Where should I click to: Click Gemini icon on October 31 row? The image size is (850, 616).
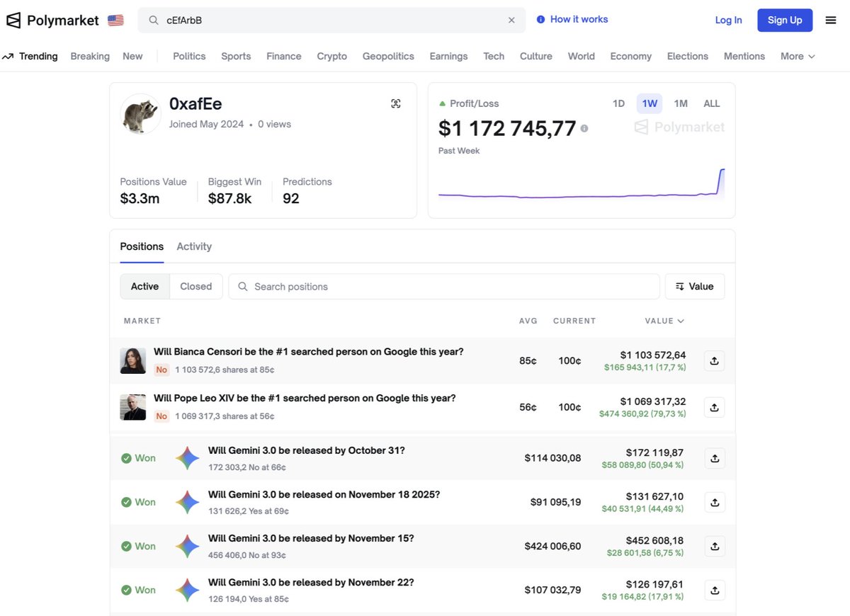(x=188, y=459)
